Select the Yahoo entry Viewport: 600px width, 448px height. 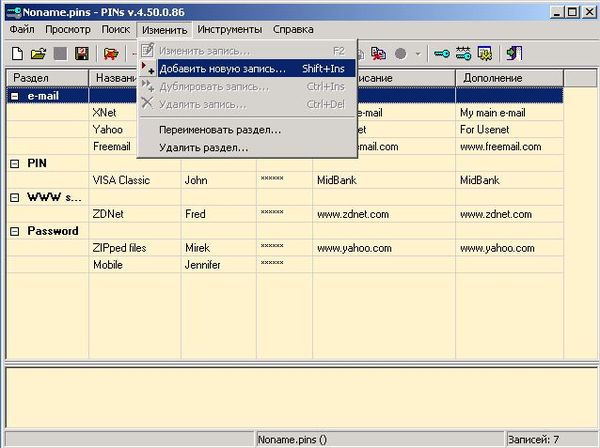coord(108,130)
